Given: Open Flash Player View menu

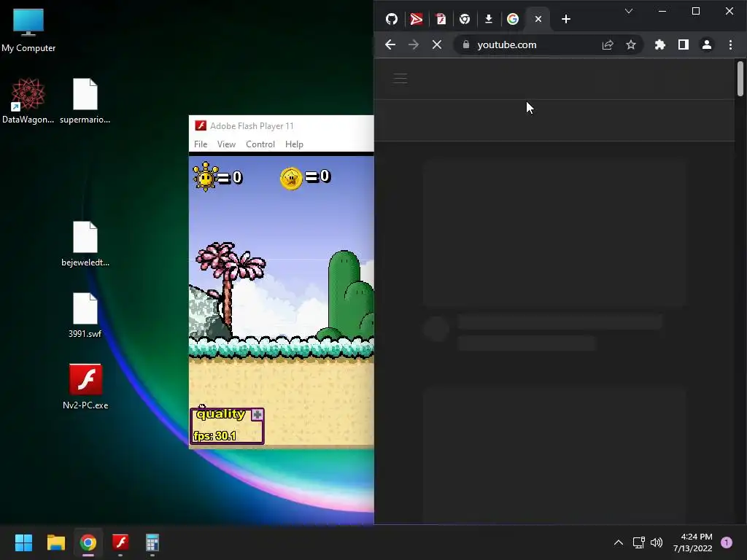Looking at the screenshot, I should (x=226, y=144).
